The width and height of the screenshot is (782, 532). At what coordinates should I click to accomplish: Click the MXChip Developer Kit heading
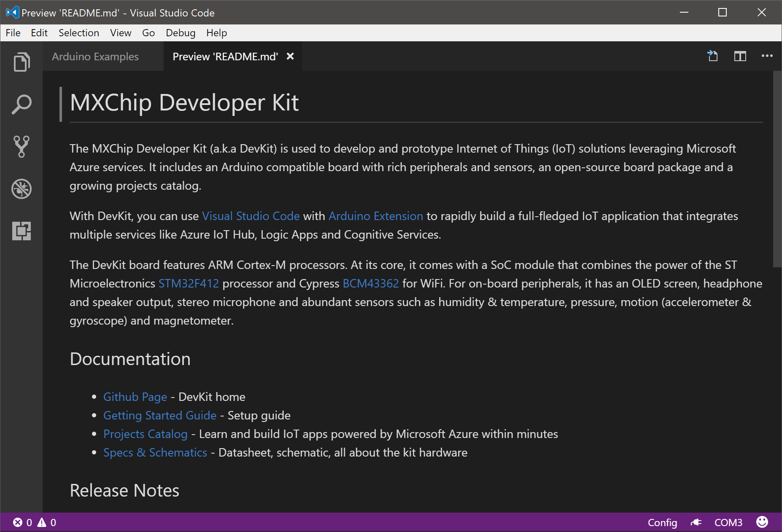click(x=184, y=102)
